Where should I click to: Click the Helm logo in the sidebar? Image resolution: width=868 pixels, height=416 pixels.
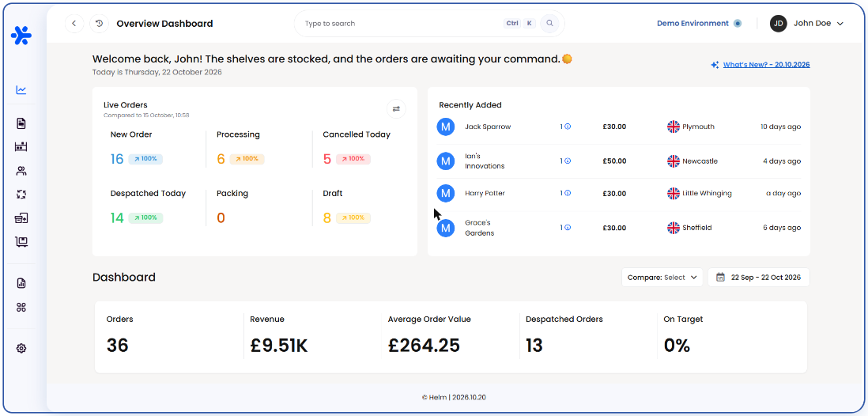tap(21, 36)
